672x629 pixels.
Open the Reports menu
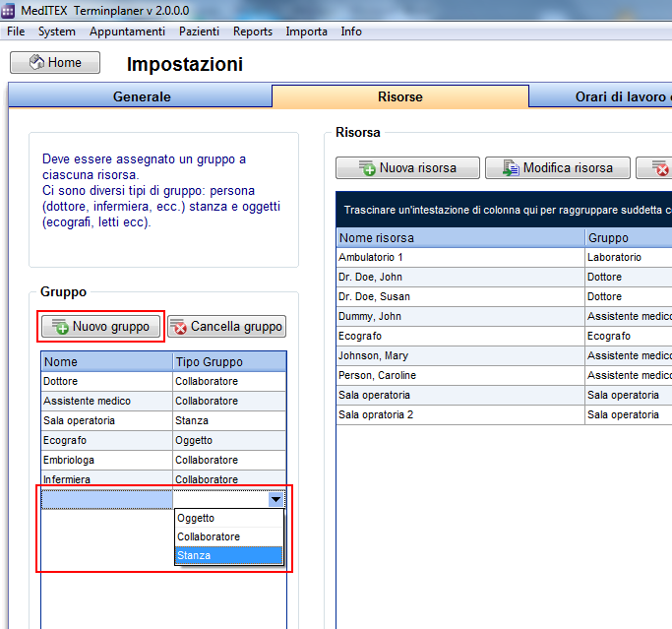pyautogui.click(x=253, y=31)
